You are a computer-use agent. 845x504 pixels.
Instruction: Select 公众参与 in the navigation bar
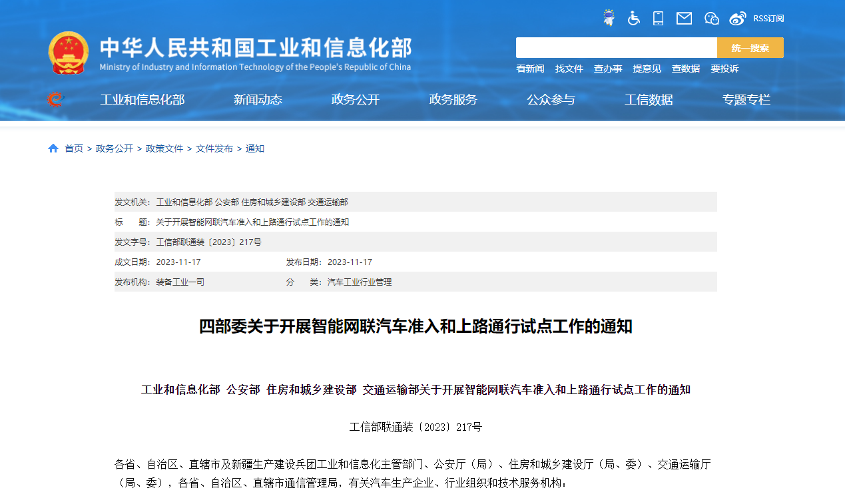pos(551,100)
